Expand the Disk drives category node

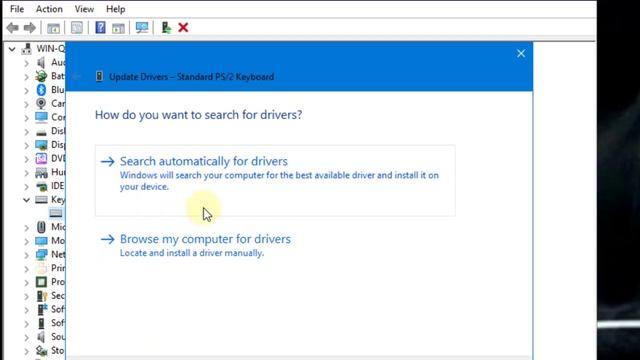click(x=27, y=132)
